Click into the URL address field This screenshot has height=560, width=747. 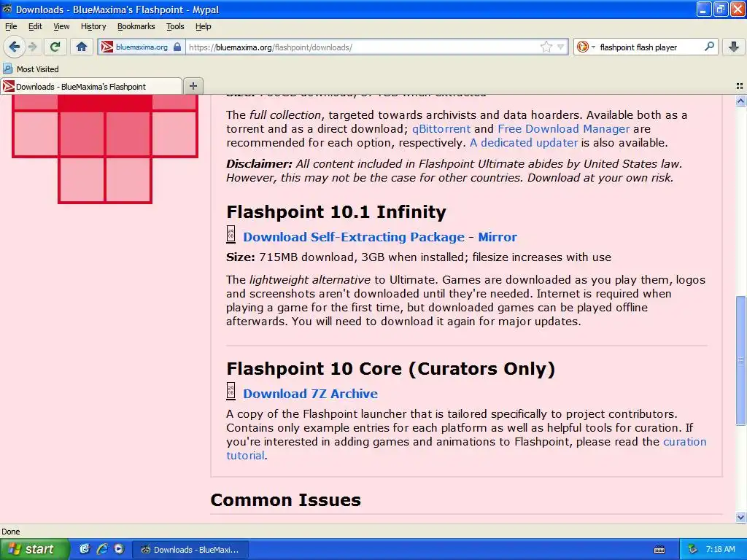(362, 47)
